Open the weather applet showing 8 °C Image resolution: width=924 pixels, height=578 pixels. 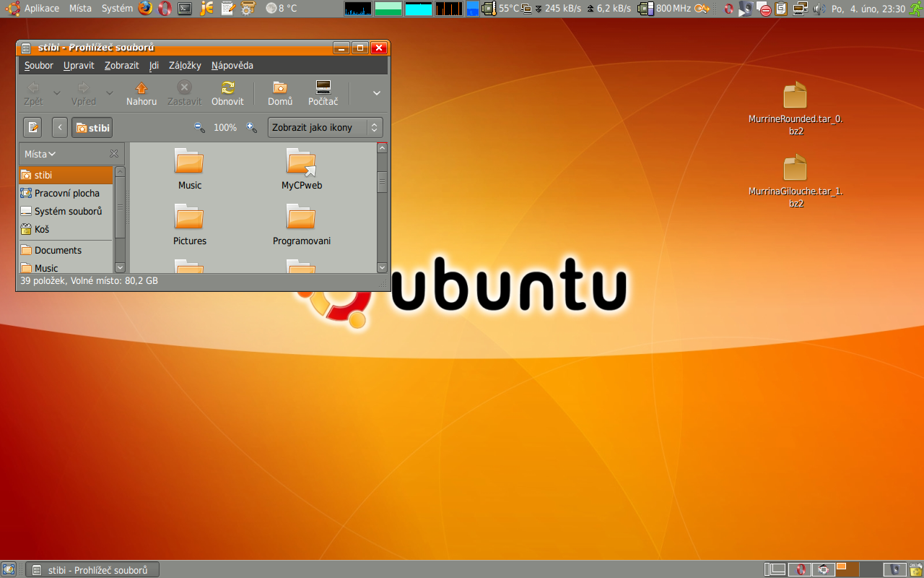pyautogui.click(x=282, y=9)
